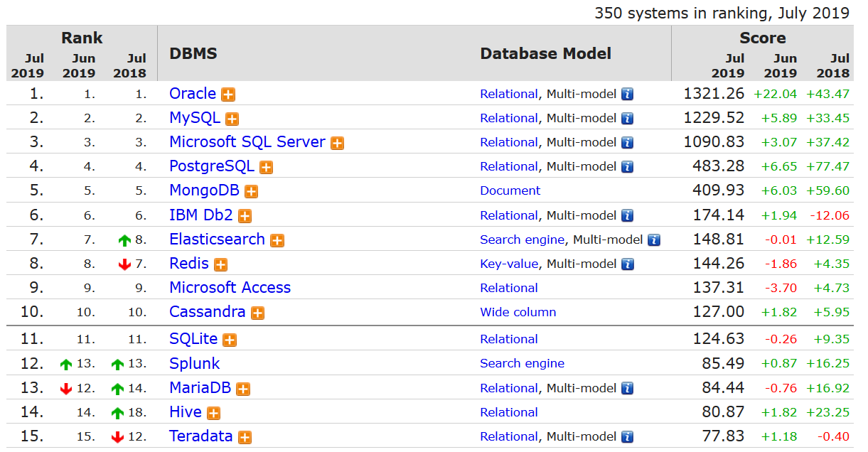The image size is (868, 452).
Task: Click the plus icon next to MariaDB
Action: pyautogui.click(x=243, y=389)
